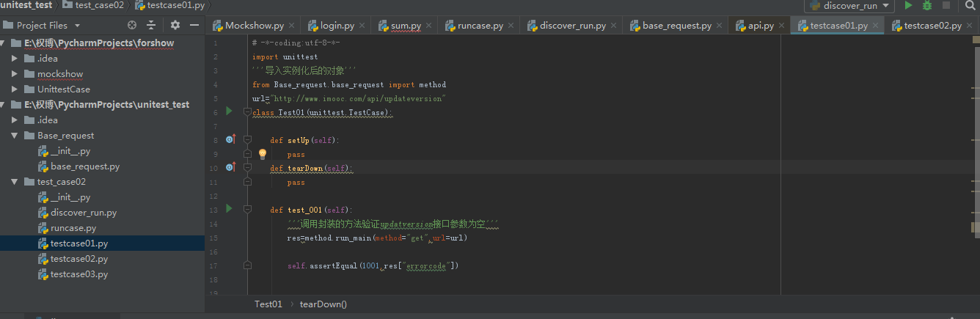The height and width of the screenshot is (319, 980).
Task: Click the Collapse All icon in Project panel
Action: (x=151, y=25)
